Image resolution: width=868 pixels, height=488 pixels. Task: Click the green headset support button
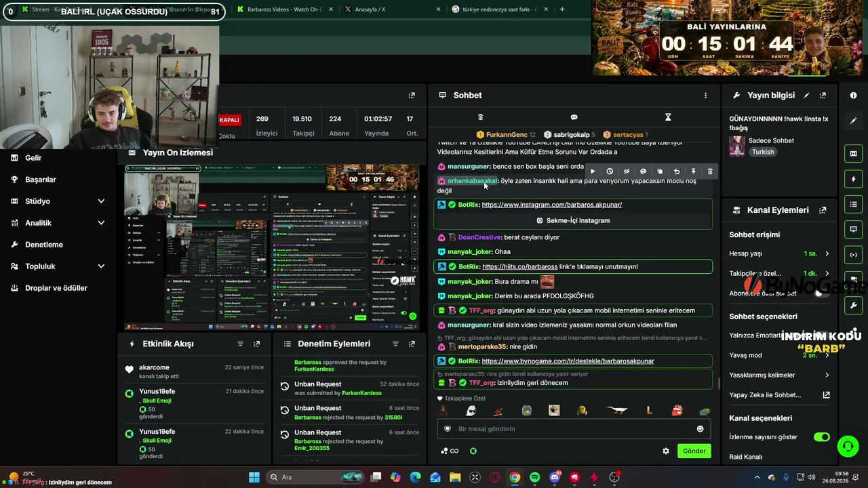coord(848,446)
